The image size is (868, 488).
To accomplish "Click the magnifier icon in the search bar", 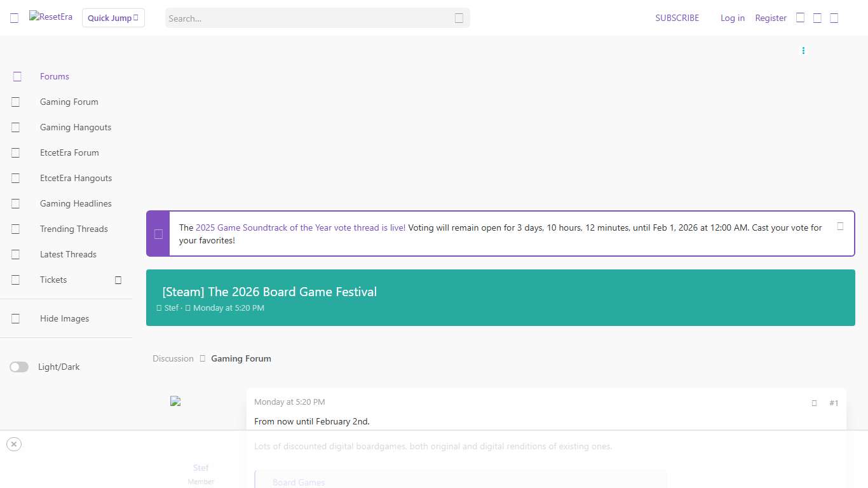I will pyautogui.click(x=459, y=18).
